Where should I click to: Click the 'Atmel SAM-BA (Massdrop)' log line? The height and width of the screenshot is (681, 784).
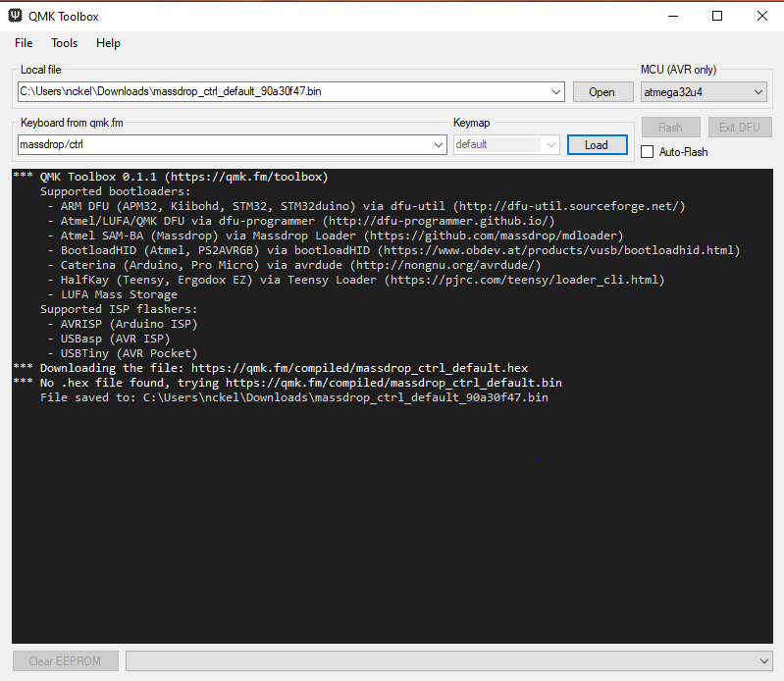336,236
